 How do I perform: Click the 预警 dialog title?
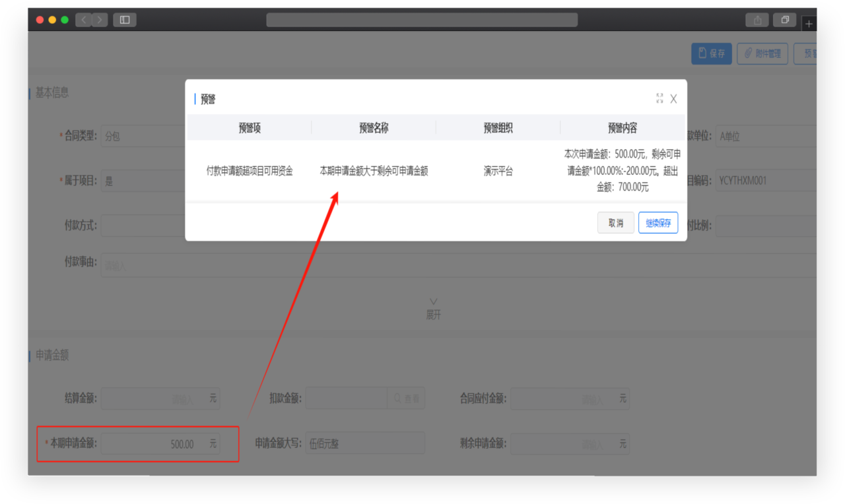(x=208, y=99)
